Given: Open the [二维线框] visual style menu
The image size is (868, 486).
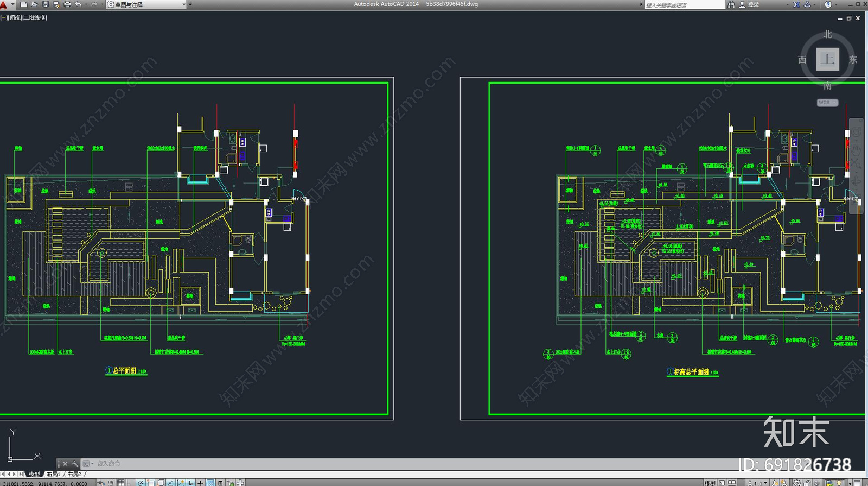Looking at the screenshot, I should (35, 17).
